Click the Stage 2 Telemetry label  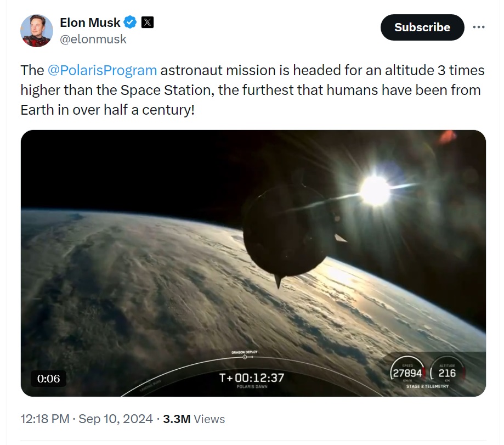[x=428, y=386]
